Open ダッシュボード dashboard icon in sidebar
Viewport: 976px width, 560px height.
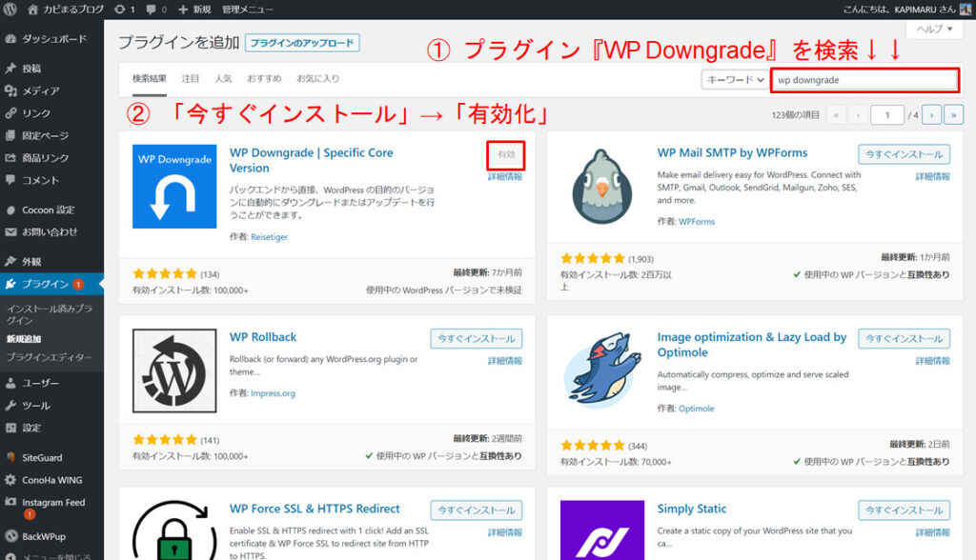(10, 39)
